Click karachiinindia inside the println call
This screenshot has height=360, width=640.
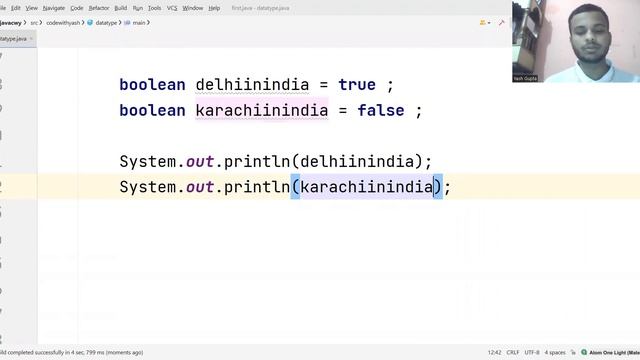pos(367,187)
